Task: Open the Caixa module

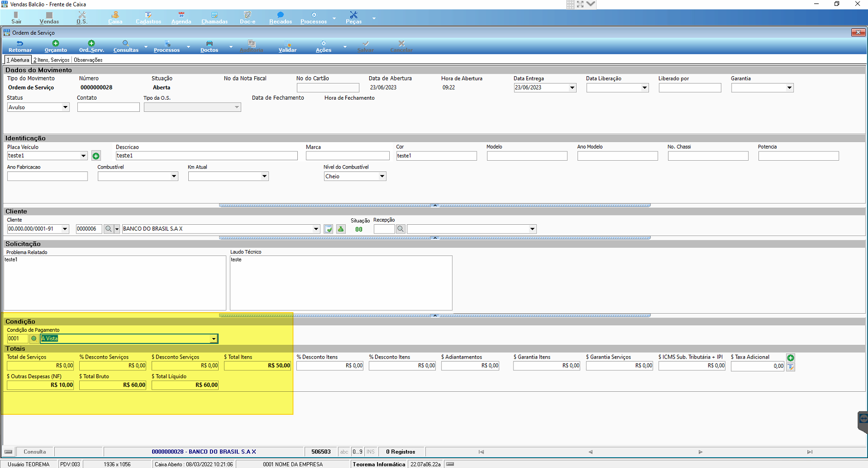Action: [x=115, y=18]
